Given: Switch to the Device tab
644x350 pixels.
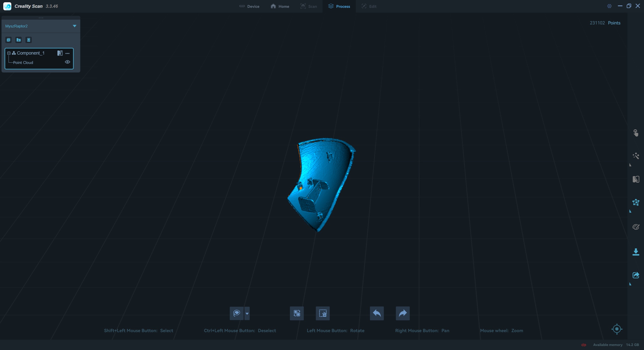Looking at the screenshot, I should pos(249,6).
